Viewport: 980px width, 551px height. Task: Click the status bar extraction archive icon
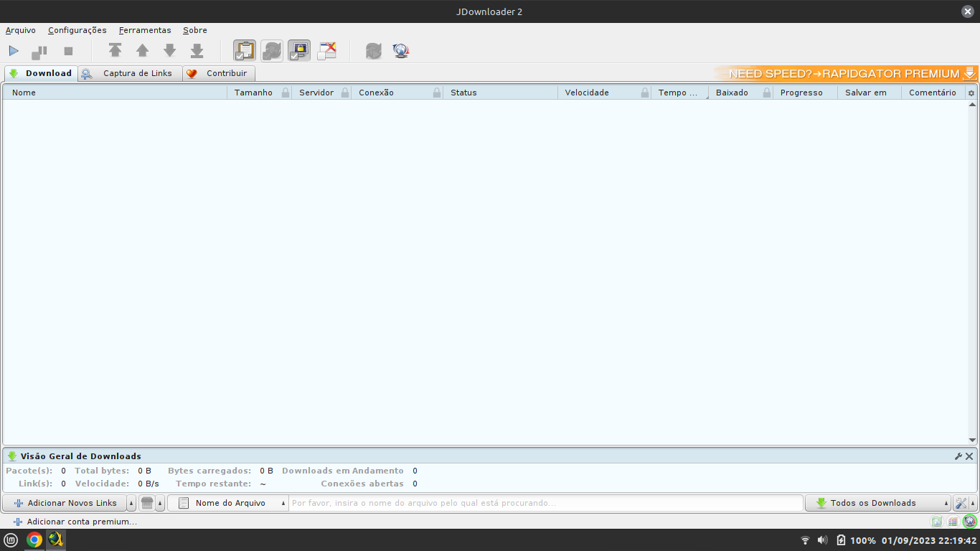point(953,522)
